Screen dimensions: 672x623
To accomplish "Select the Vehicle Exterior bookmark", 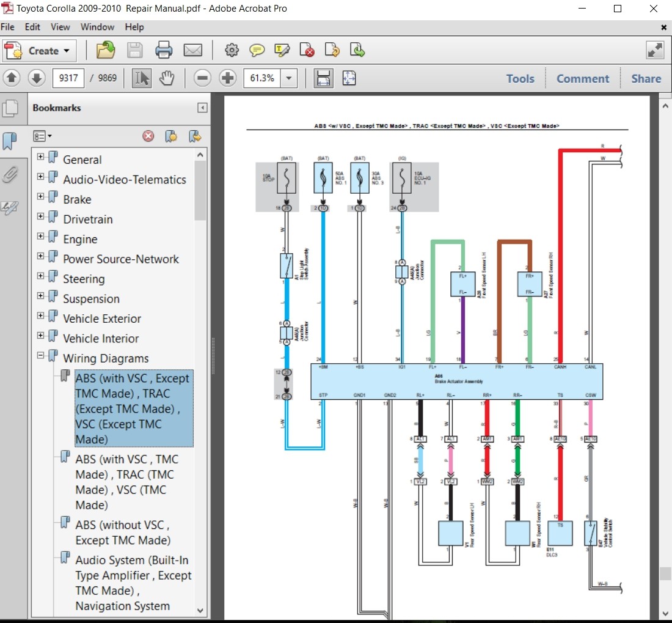I will tap(102, 319).
